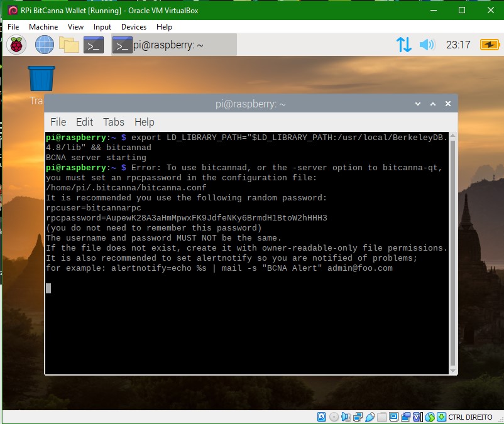The width and height of the screenshot is (504, 424).
Task: Click the volume speaker tray icon
Action: [427, 45]
